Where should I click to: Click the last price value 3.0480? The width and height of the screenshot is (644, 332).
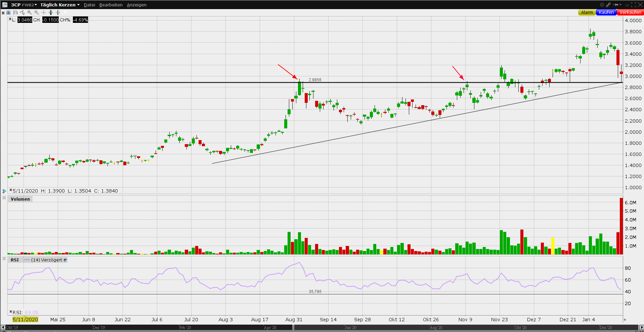[x=25, y=20]
